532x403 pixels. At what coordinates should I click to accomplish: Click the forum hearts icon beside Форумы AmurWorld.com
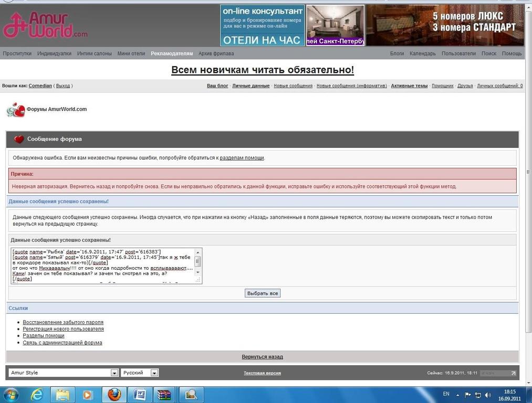16,110
